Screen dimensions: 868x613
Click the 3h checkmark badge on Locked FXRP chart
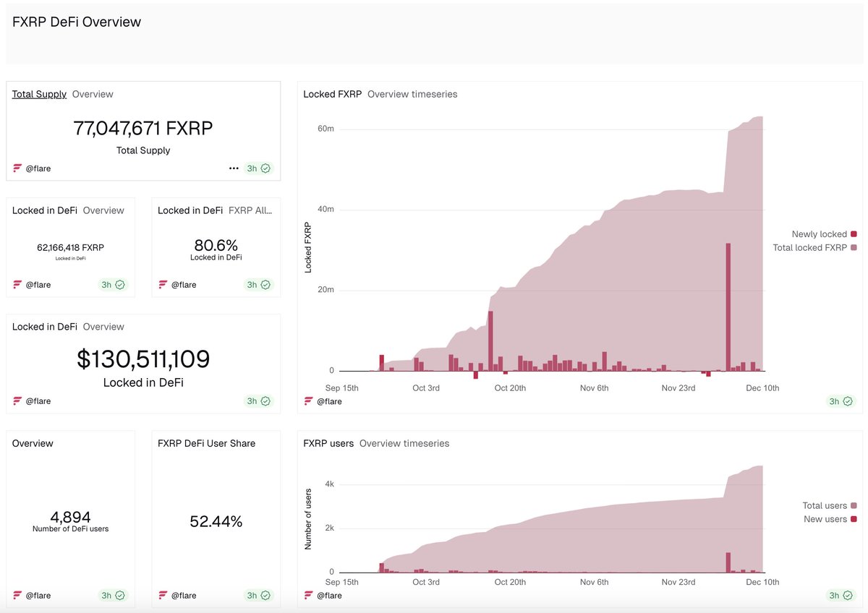coord(841,401)
